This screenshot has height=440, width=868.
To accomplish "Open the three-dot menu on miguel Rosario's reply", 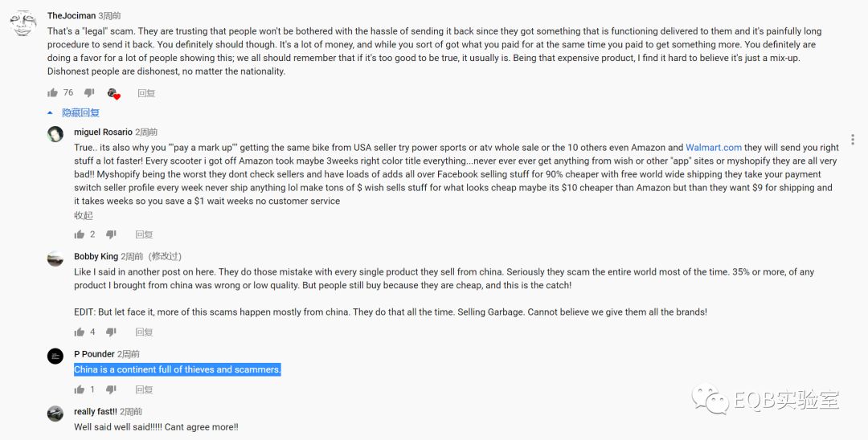I will tap(853, 141).
